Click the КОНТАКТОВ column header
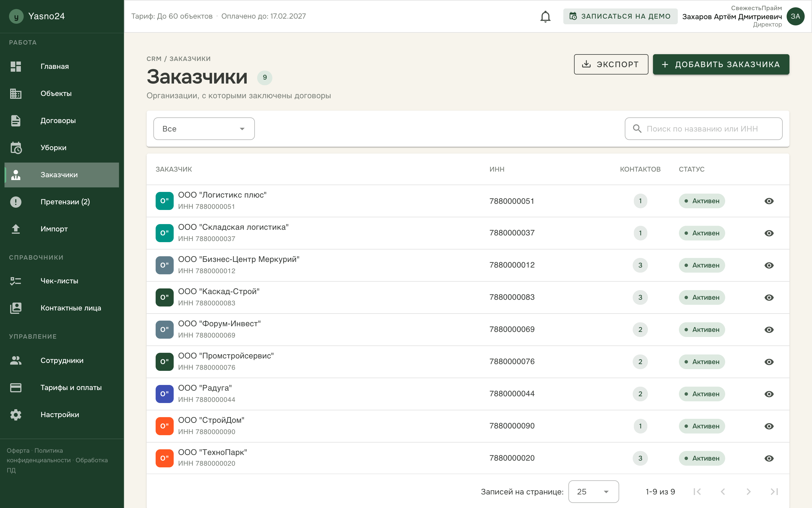 pos(640,169)
